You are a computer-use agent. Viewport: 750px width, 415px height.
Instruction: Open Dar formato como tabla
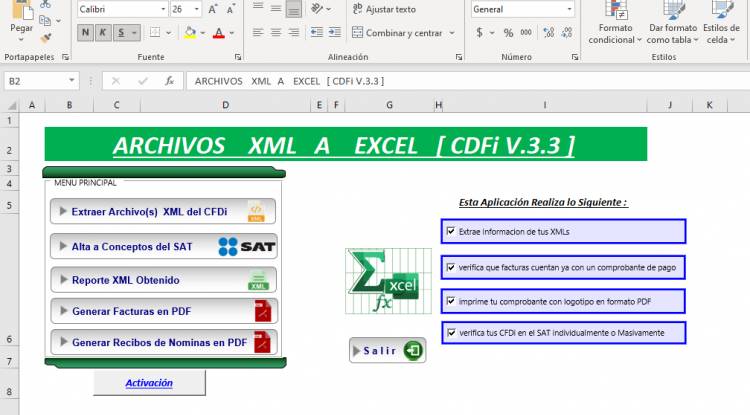click(672, 23)
